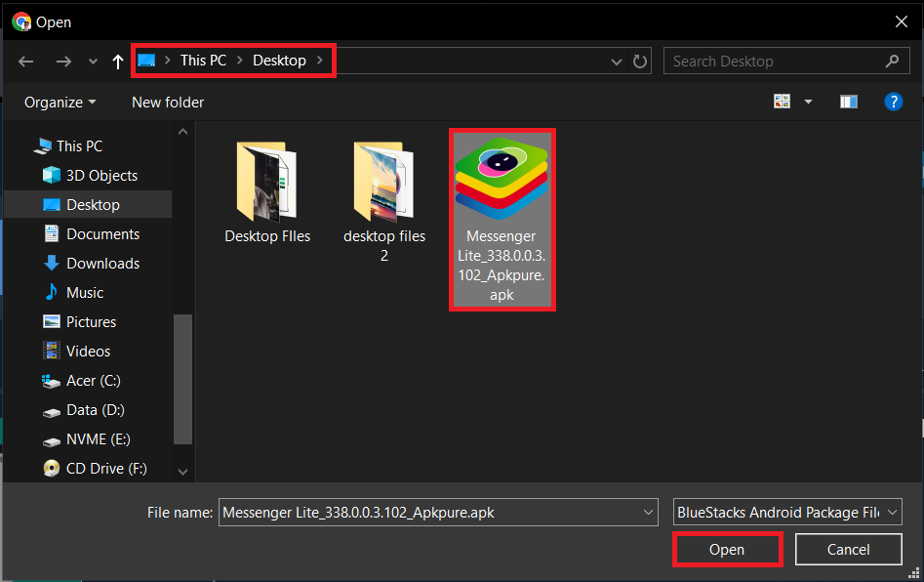This screenshot has width=924, height=582.
Task: Click the forward navigation arrow
Action: coord(63,61)
